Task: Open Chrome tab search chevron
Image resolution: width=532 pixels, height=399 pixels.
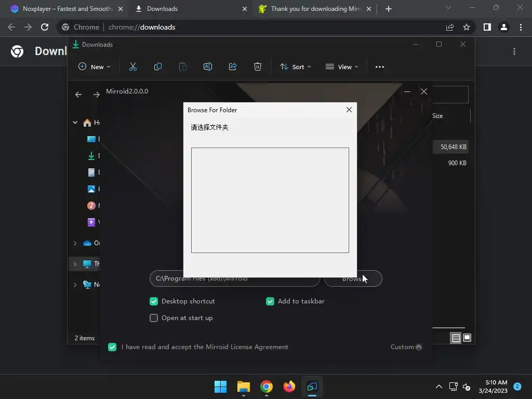Action: (448, 7)
